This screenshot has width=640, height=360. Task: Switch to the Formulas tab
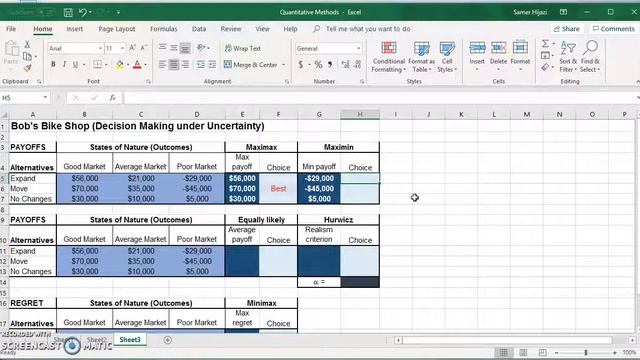[x=164, y=29]
